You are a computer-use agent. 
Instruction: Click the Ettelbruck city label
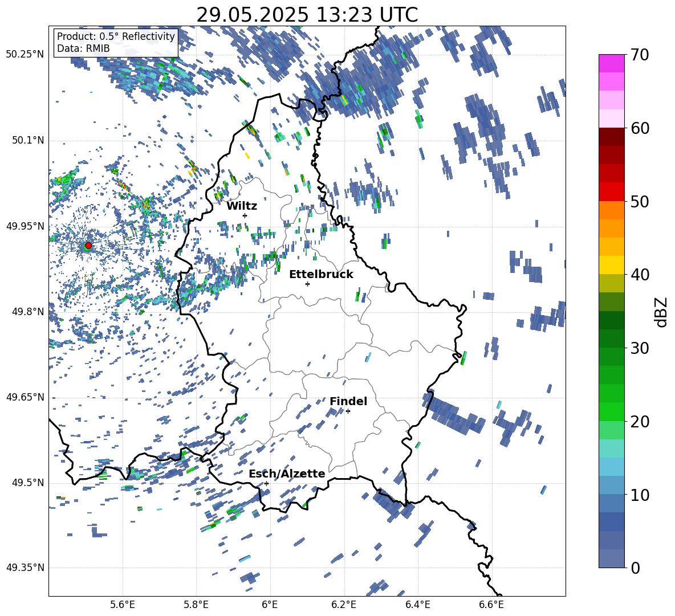321,275
